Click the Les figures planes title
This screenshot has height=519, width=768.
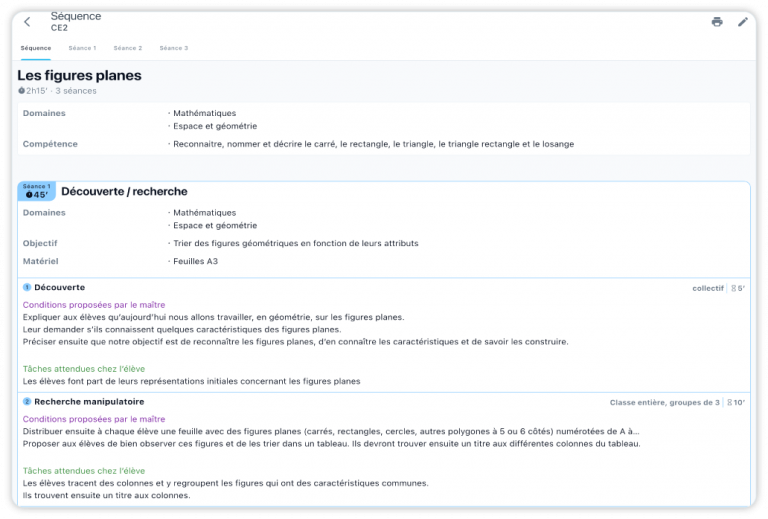(x=79, y=75)
